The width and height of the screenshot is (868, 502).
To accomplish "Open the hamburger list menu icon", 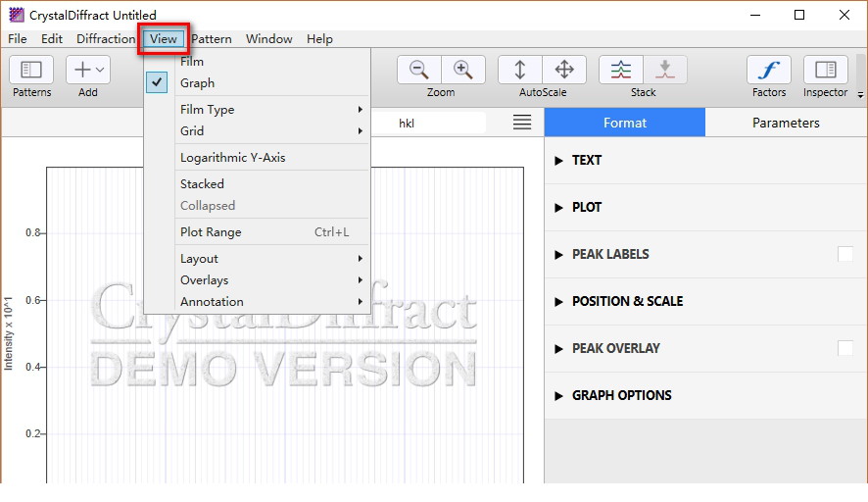I will pos(522,123).
